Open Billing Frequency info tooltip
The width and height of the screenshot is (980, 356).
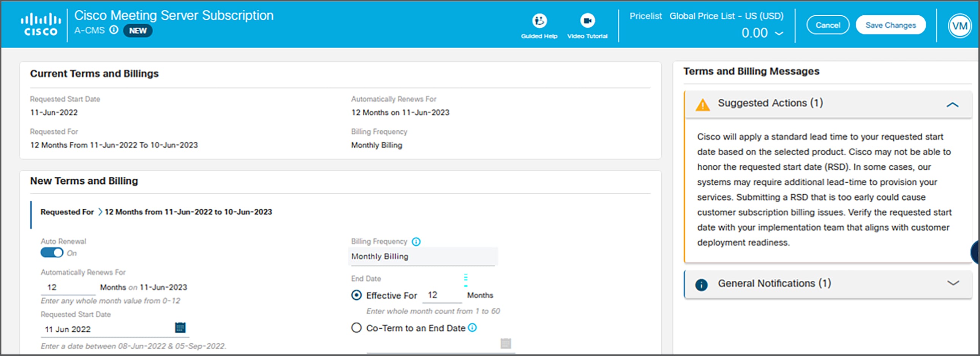(x=416, y=242)
